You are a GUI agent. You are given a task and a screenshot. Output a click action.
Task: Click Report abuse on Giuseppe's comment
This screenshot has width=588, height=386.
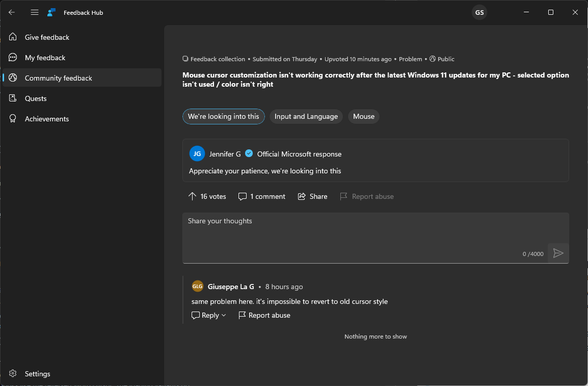pos(269,316)
